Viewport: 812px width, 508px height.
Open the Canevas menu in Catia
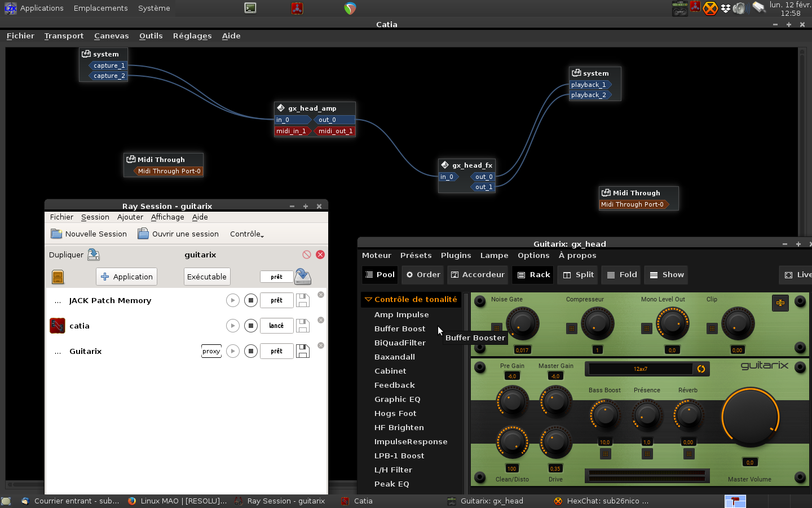tap(111, 36)
